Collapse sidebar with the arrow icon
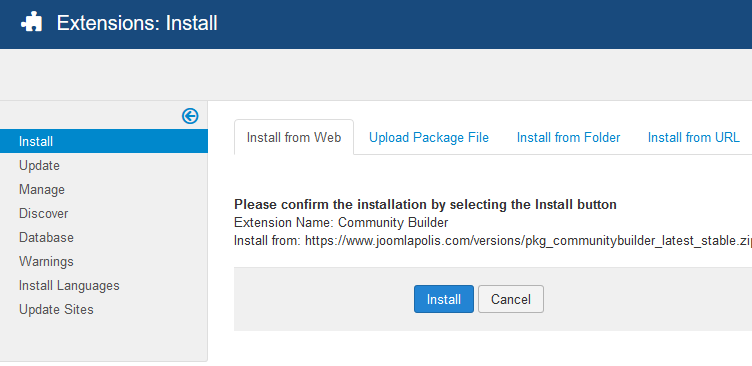 (190, 116)
